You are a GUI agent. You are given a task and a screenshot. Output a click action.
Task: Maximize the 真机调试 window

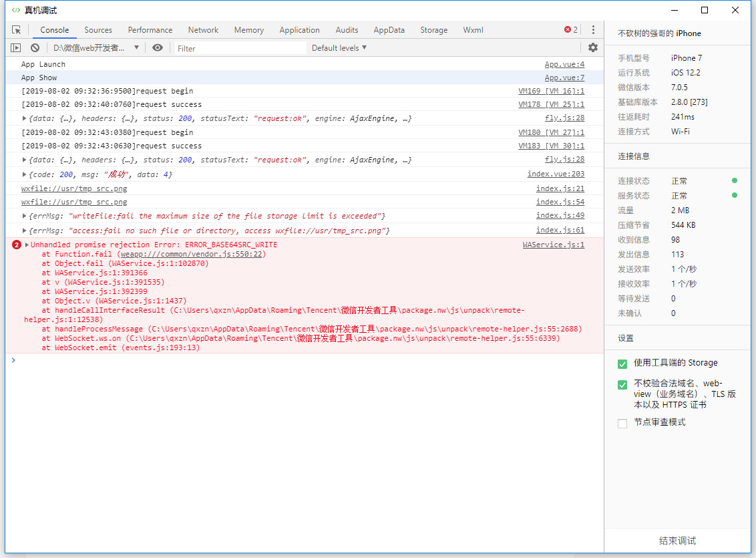click(x=704, y=10)
